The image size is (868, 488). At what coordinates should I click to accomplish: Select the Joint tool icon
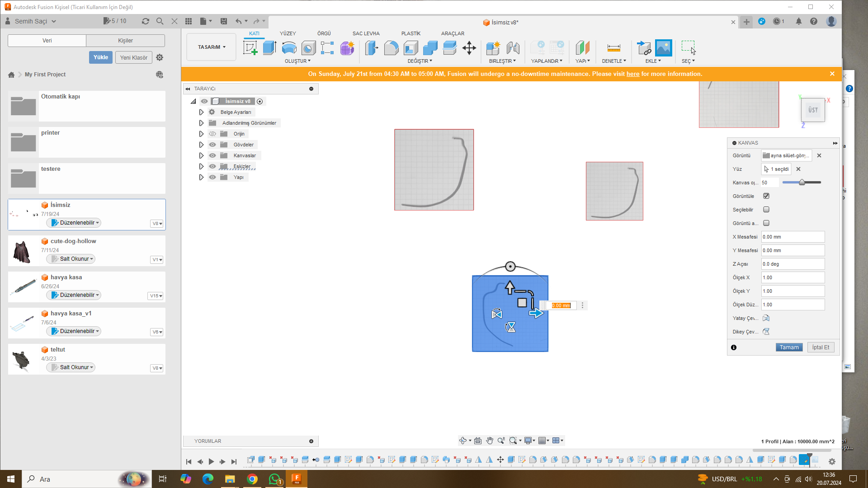513,47
